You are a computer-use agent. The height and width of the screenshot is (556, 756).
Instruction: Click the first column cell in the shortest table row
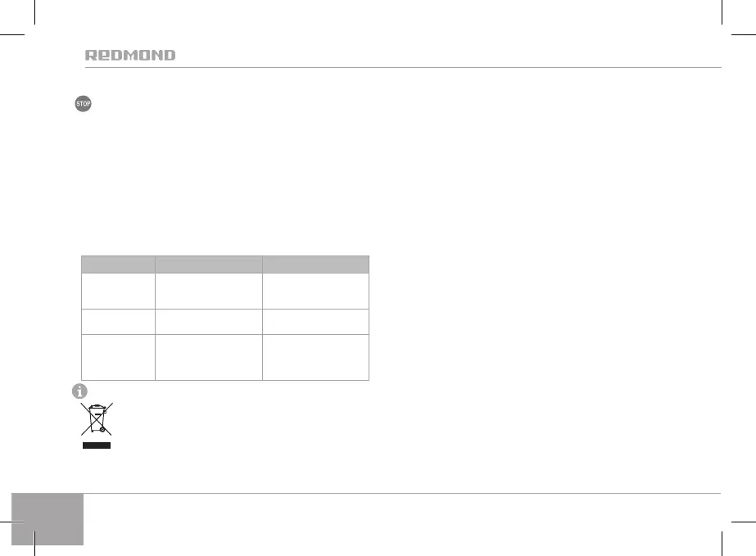point(118,319)
